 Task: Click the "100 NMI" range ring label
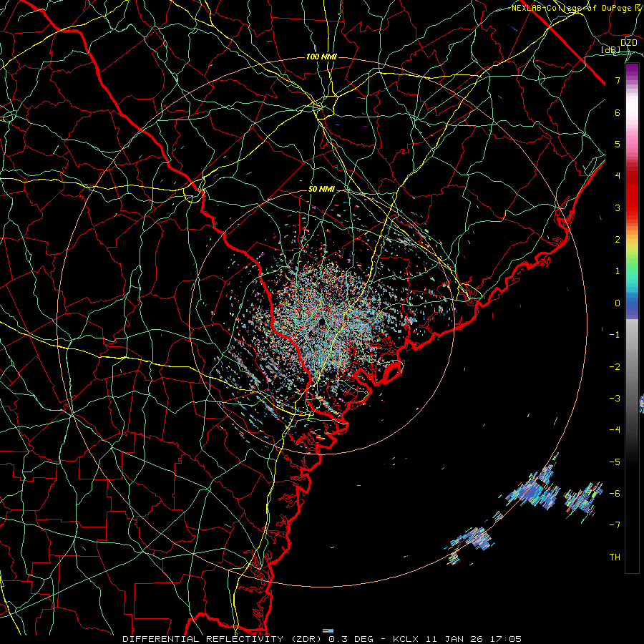point(321,57)
